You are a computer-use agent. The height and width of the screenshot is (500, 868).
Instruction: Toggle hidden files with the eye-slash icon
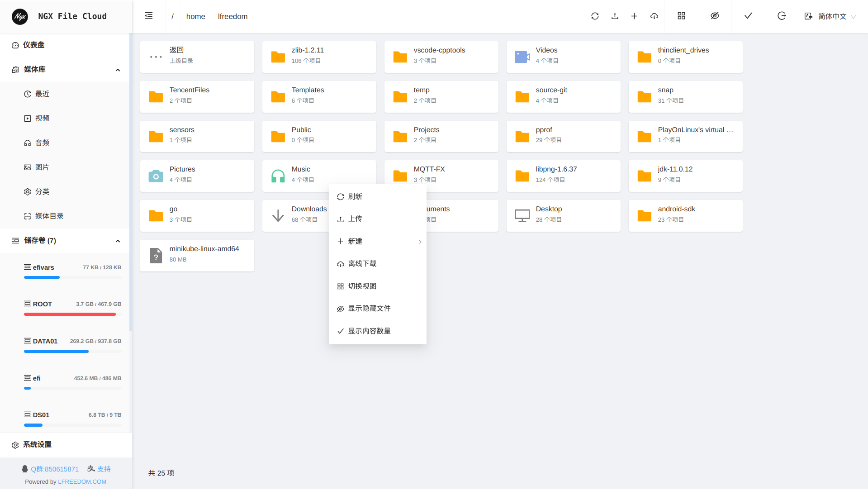coord(715,16)
